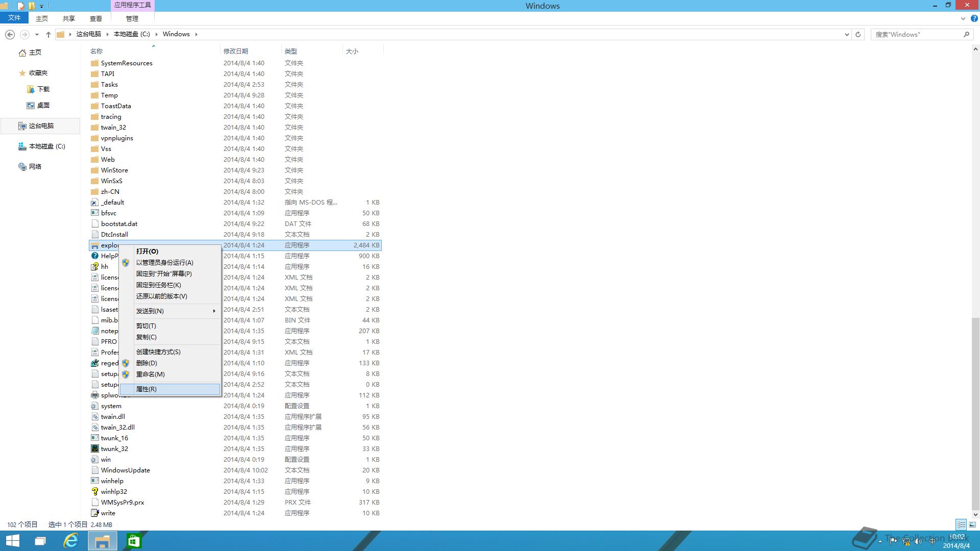The width and height of the screenshot is (980, 551).
Task: Open the View (查看) ribbon tab
Action: point(96,18)
